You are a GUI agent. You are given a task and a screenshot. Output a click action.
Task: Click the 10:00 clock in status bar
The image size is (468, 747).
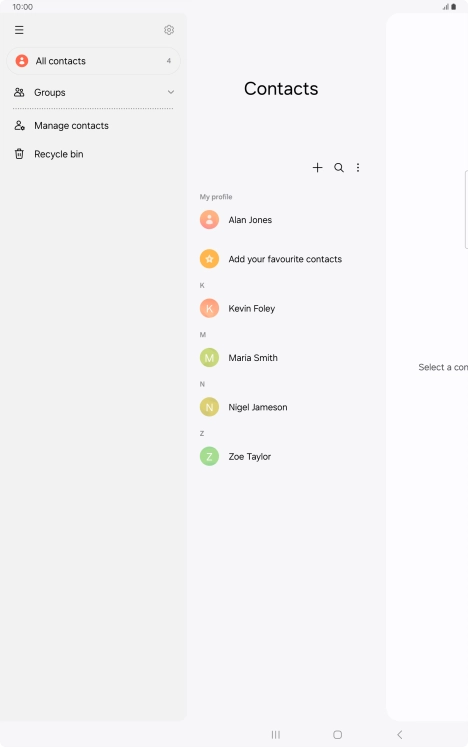coord(23,7)
